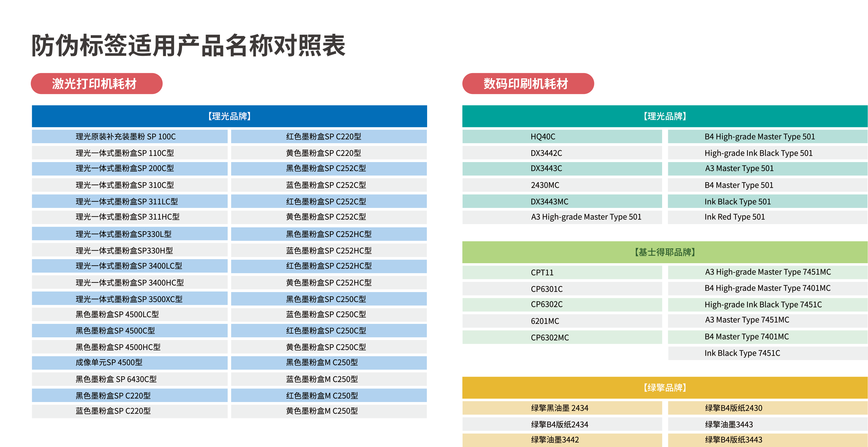Click the 数码印刷机耗材 red pill label
Screen dimensions: 868x447
point(528,84)
